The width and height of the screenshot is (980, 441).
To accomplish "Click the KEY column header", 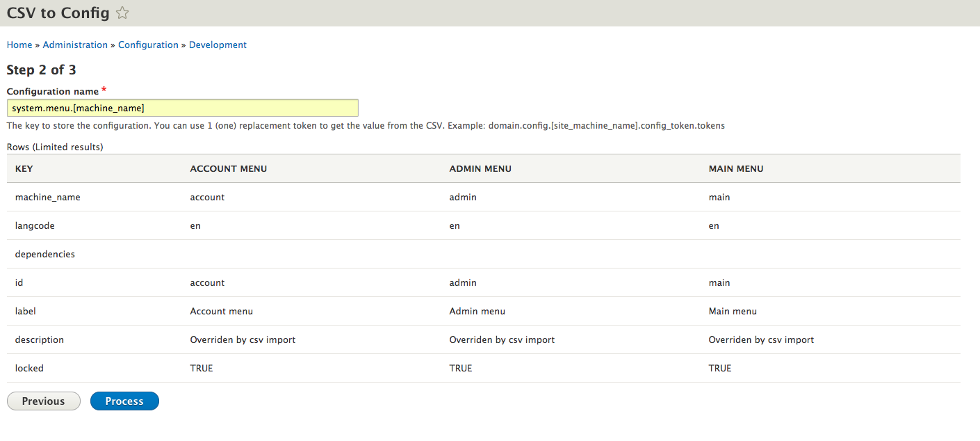I will (x=24, y=168).
